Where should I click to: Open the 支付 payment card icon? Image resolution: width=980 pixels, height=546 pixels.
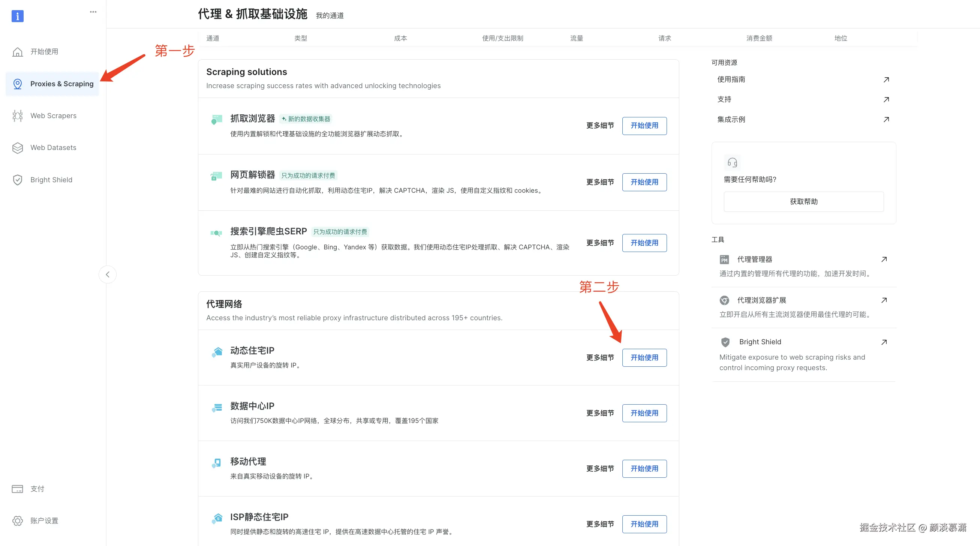click(18, 489)
